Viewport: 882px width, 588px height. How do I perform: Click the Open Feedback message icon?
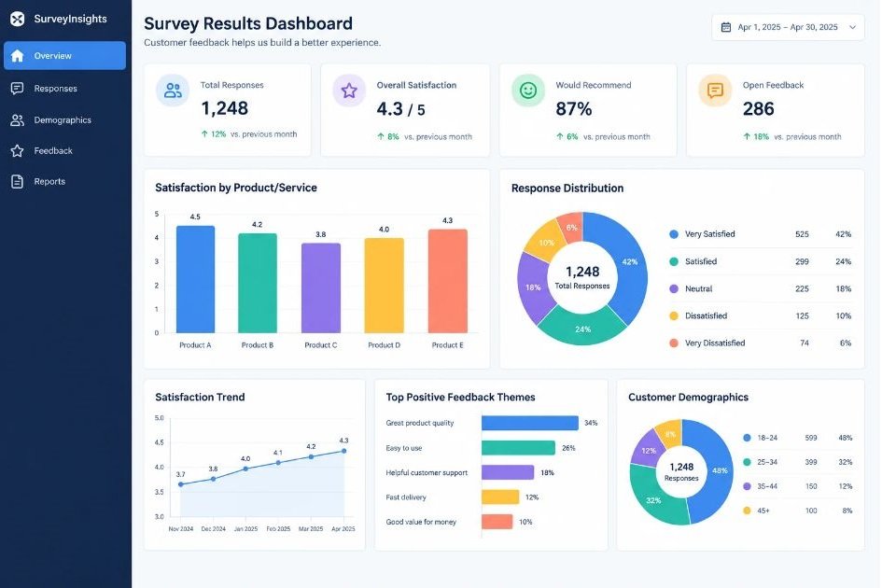pyautogui.click(x=715, y=91)
